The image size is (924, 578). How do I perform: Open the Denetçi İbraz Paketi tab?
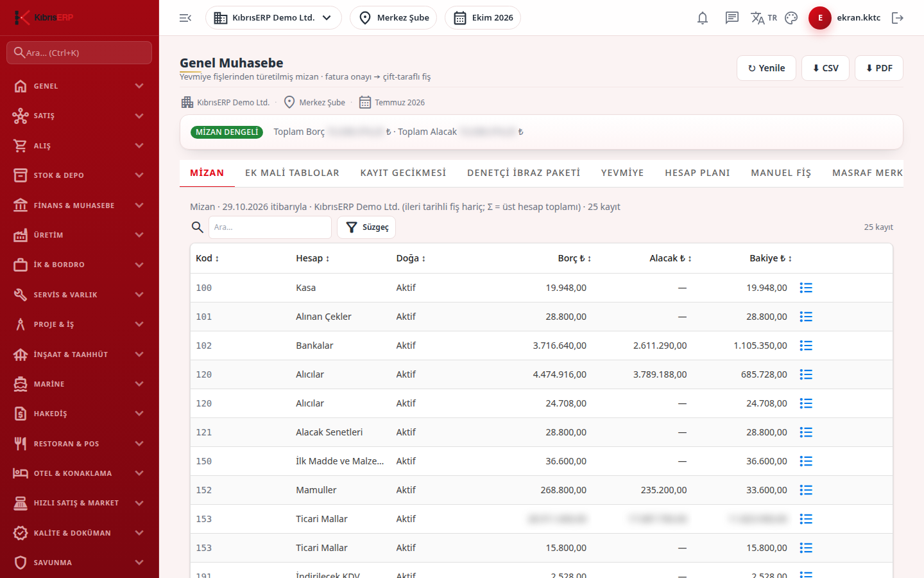click(524, 173)
